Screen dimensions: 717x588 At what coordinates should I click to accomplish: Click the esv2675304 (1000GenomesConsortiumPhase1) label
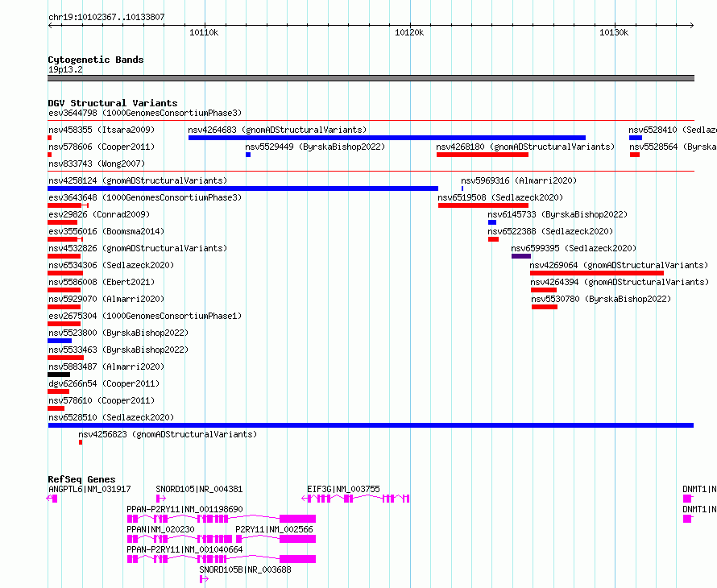pyautogui.click(x=145, y=316)
